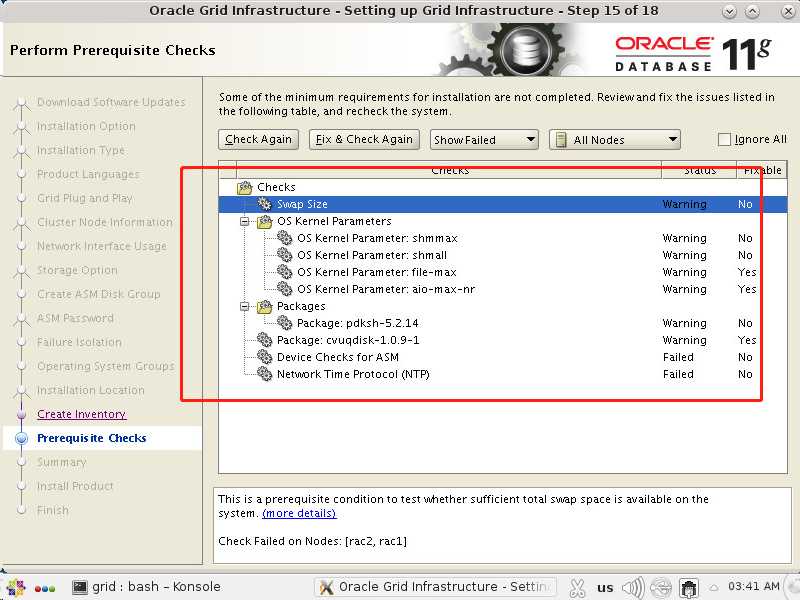Image resolution: width=800 pixels, height=600 pixels.
Task: Click the Checks root folder icon
Action: point(245,187)
